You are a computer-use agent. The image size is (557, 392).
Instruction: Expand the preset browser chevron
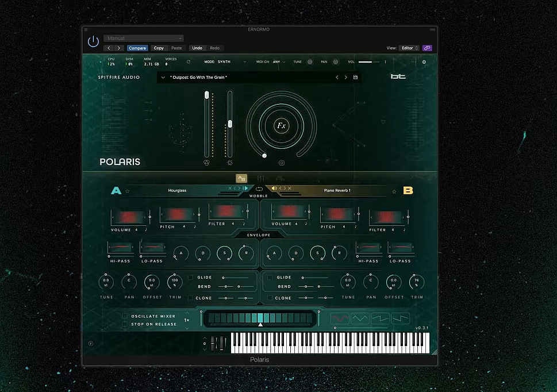[x=163, y=78]
